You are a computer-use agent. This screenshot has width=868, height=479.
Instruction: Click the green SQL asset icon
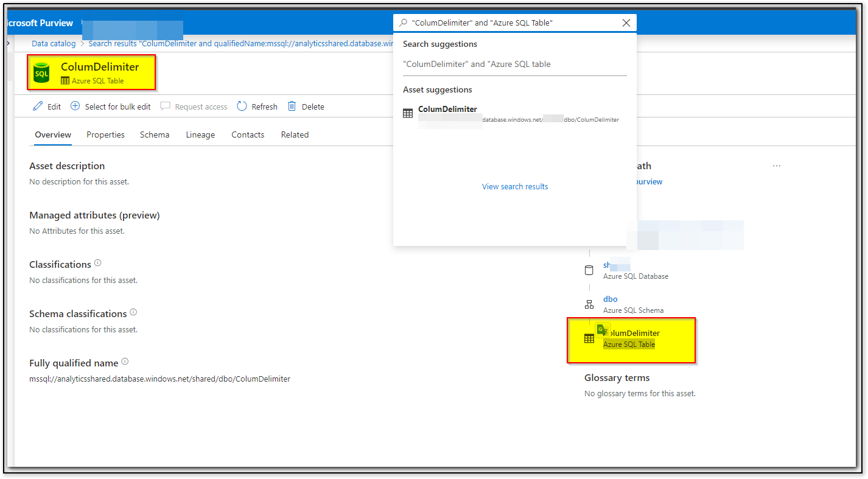coord(41,72)
